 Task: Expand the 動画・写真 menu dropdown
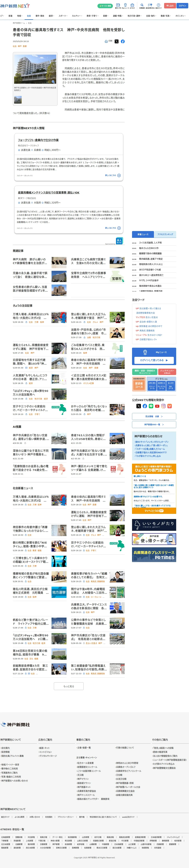tap(166, 16)
